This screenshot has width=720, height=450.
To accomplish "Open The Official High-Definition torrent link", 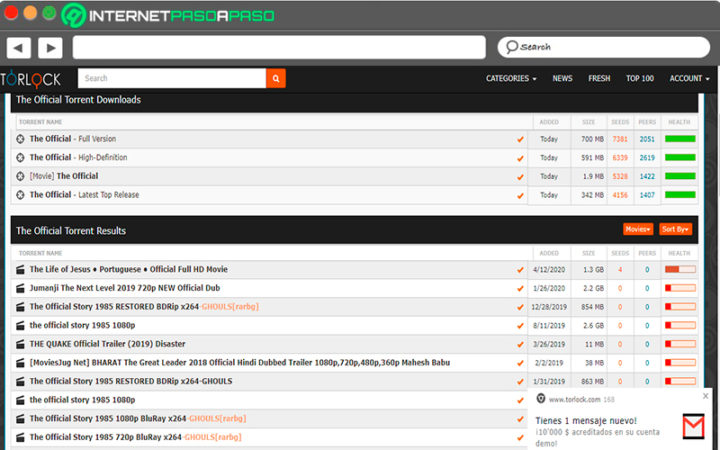I will tap(78, 157).
